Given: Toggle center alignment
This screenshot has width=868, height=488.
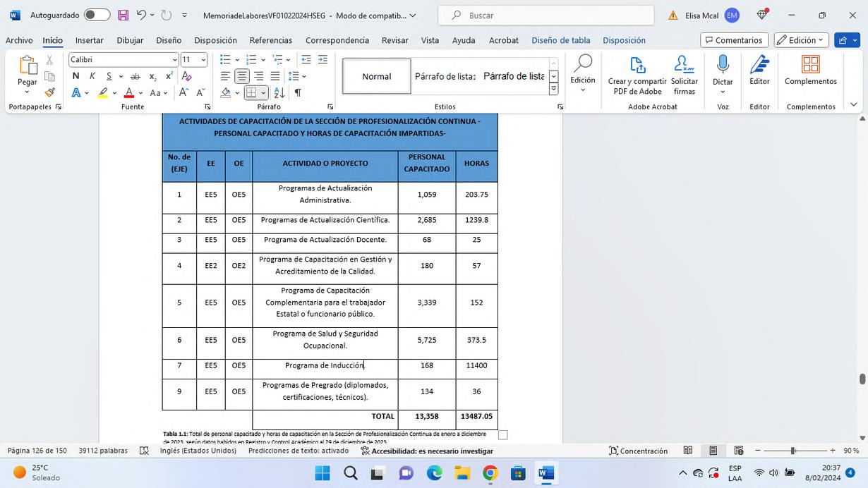Looking at the screenshot, I should tap(242, 76).
